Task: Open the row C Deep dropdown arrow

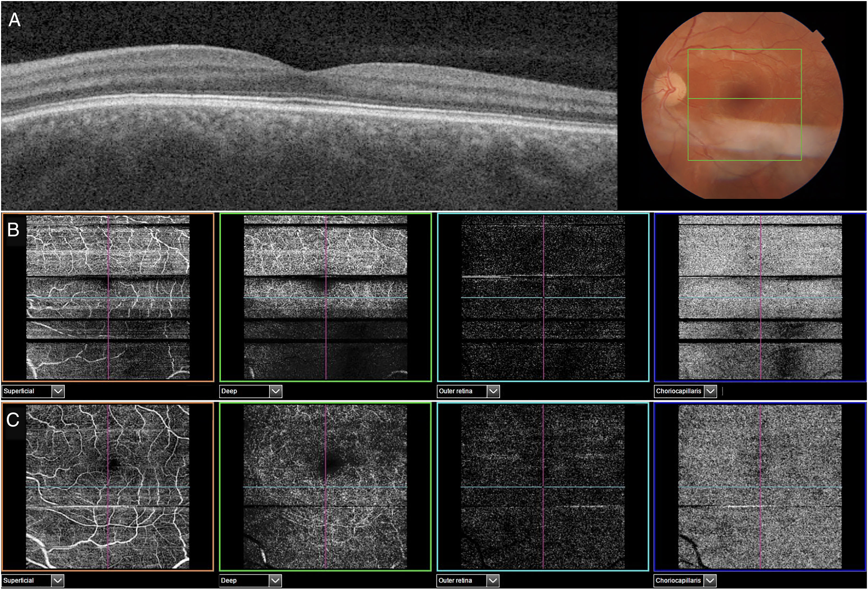Action: 275,581
